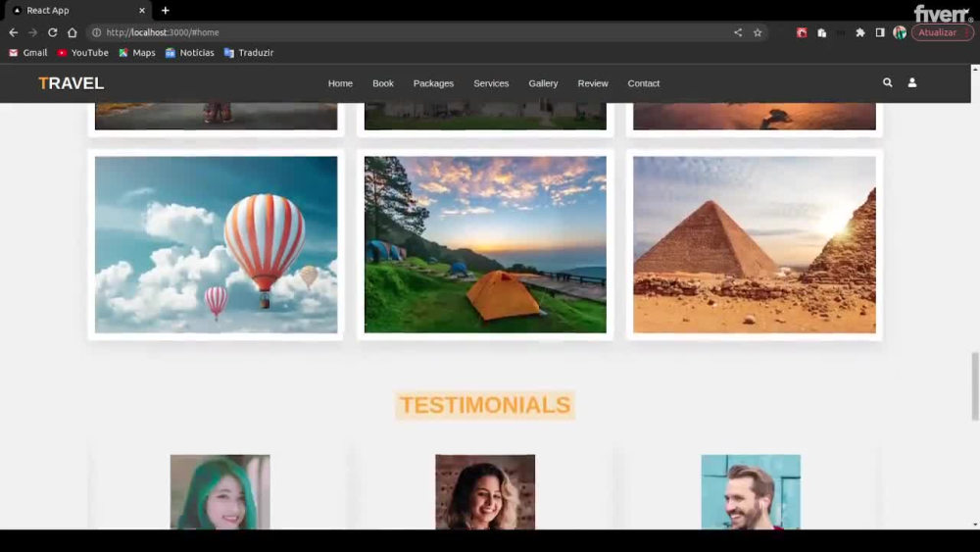Open the Gallery nav item
Viewport: 980px width, 552px height.
543,83
